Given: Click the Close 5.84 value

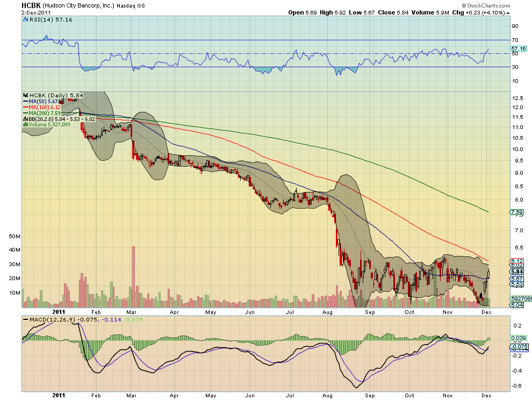Looking at the screenshot, I should [x=393, y=12].
